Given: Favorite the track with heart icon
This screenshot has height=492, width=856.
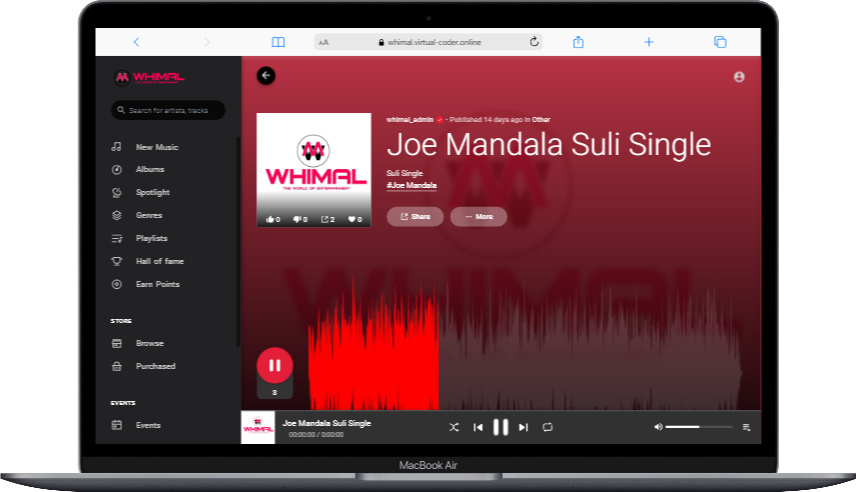Looking at the screenshot, I should click(x=354, y=219).
